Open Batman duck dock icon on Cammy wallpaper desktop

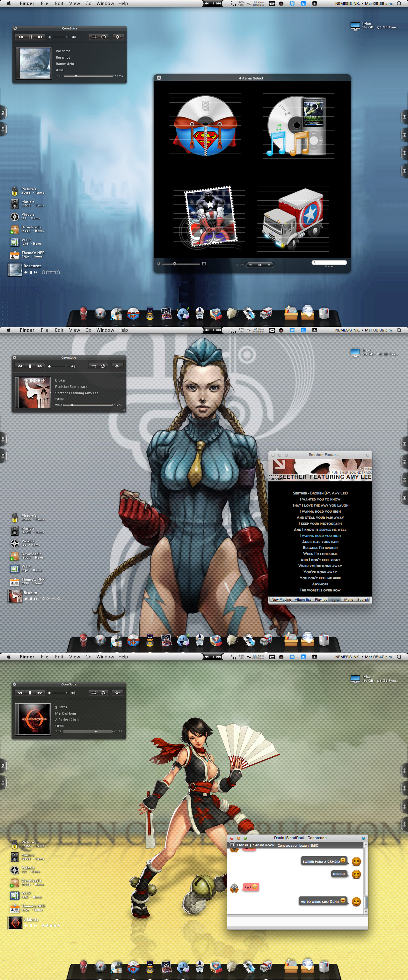pyautogui.click(x=150, y=640)
